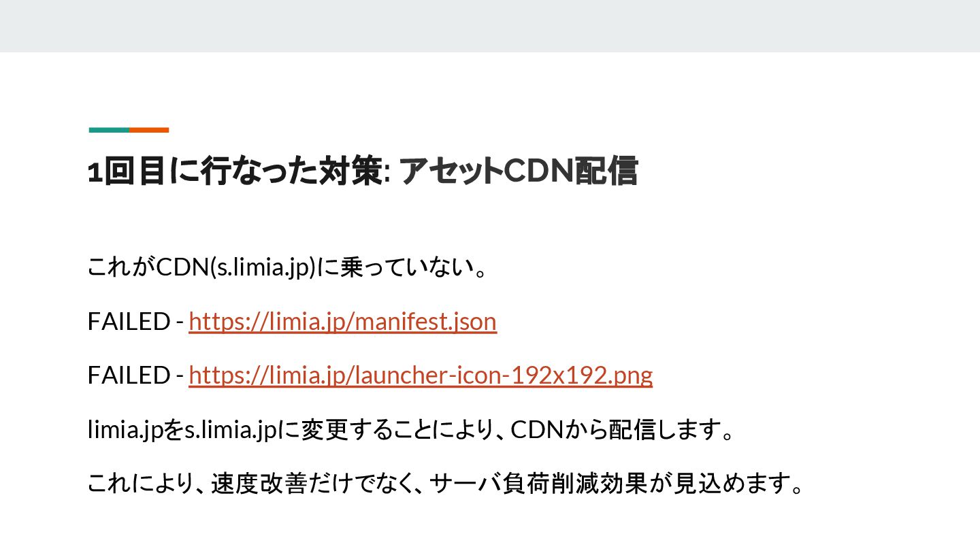
Task: Click the 1回目 text at the title start
Action: point(127,172)
